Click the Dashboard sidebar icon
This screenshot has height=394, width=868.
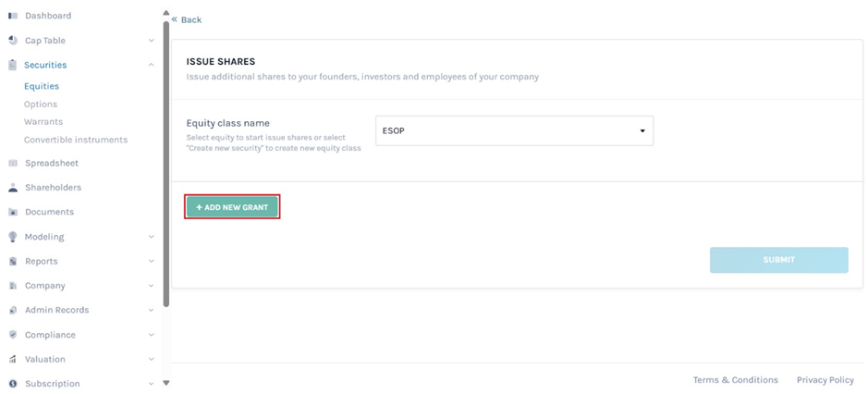13,16
